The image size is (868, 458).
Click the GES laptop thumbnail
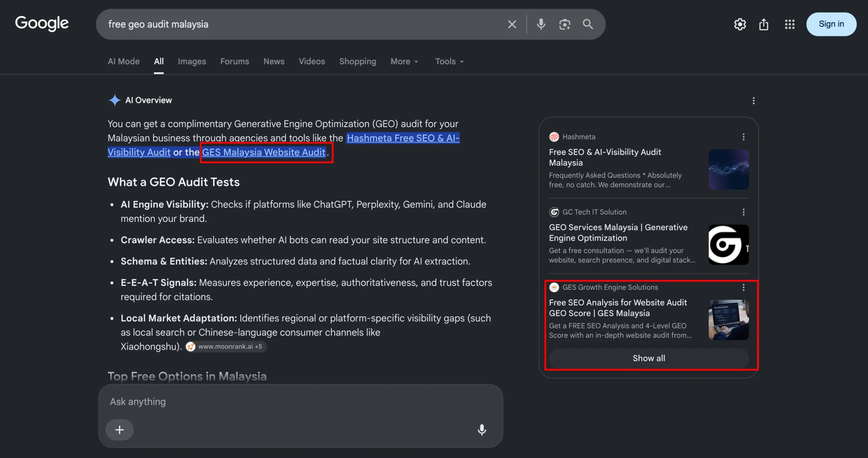[729, 320]
